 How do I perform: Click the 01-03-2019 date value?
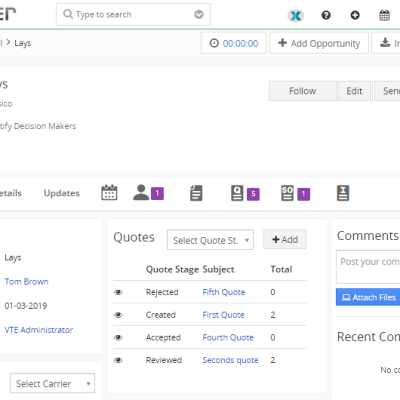(x=26, y=306)
